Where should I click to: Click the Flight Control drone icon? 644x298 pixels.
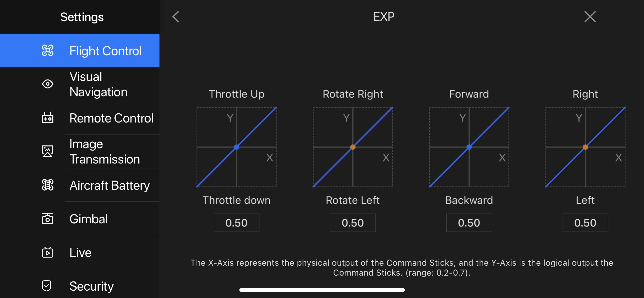[48, 50]
